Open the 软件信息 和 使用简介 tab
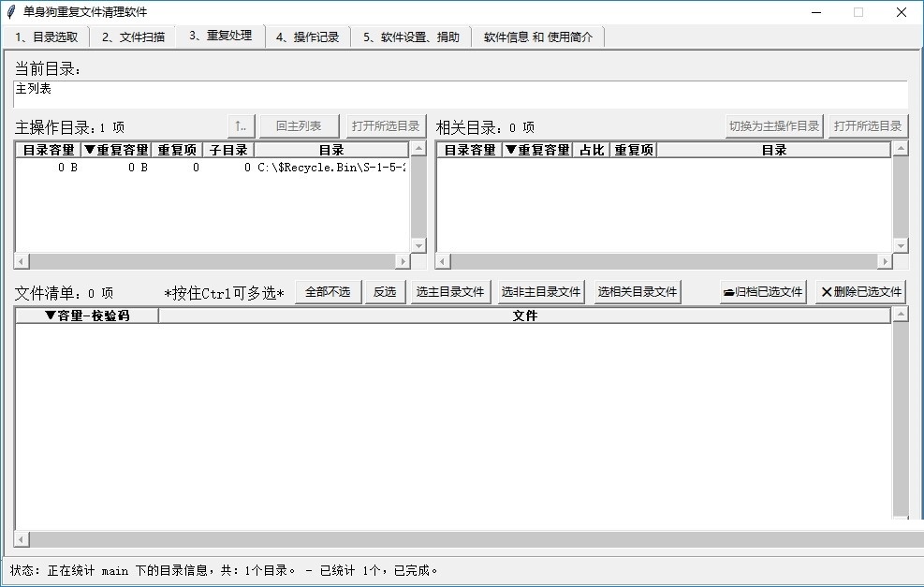This screenshot has width=924, height=587. click(x=538, y=36)
